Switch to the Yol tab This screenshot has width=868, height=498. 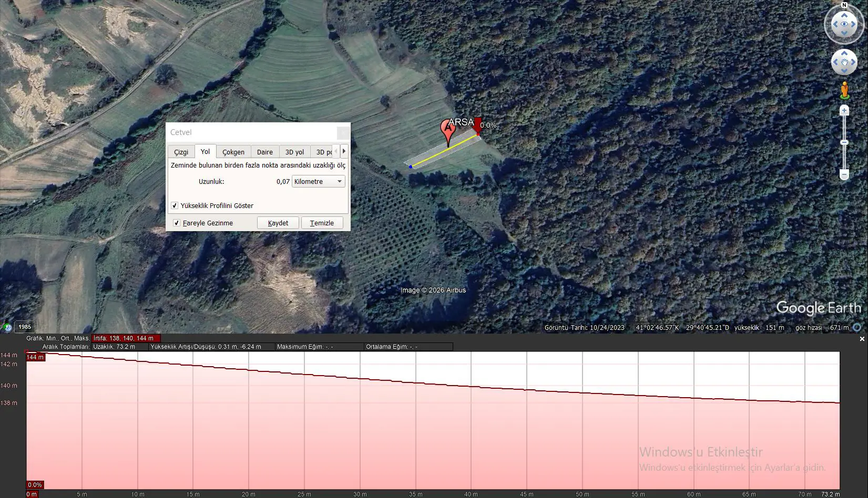(205, 151)
